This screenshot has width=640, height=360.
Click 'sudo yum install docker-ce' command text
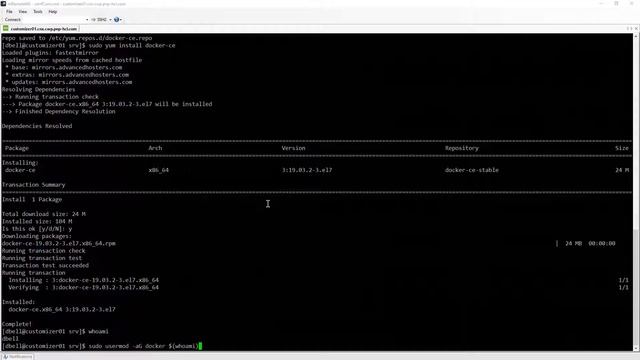(132, 45)
